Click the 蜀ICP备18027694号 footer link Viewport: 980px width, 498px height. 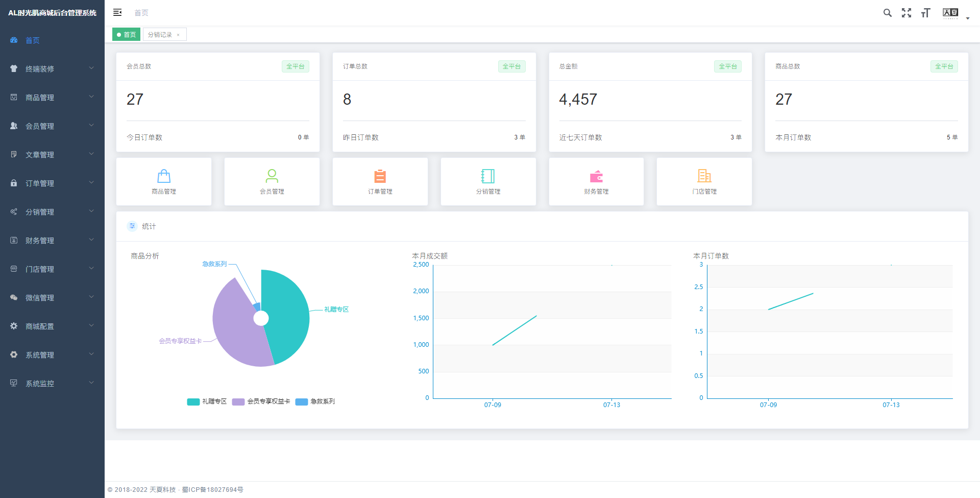coord(213,490)
